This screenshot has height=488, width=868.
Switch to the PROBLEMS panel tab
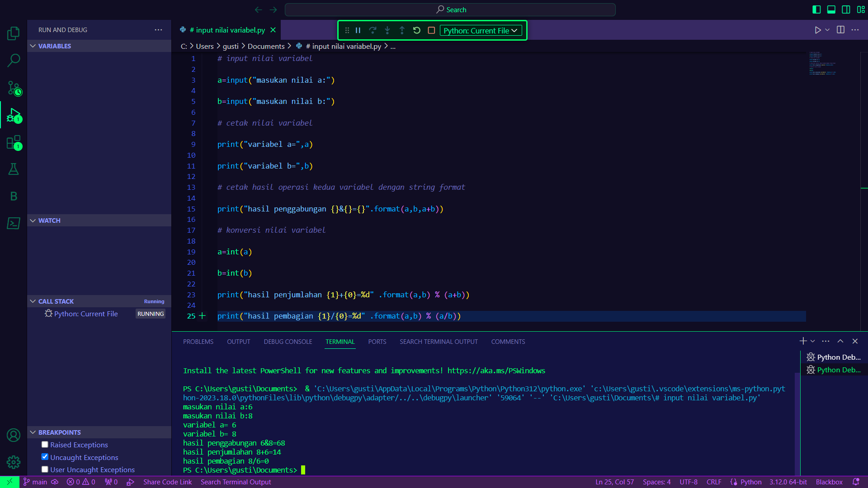198,342
